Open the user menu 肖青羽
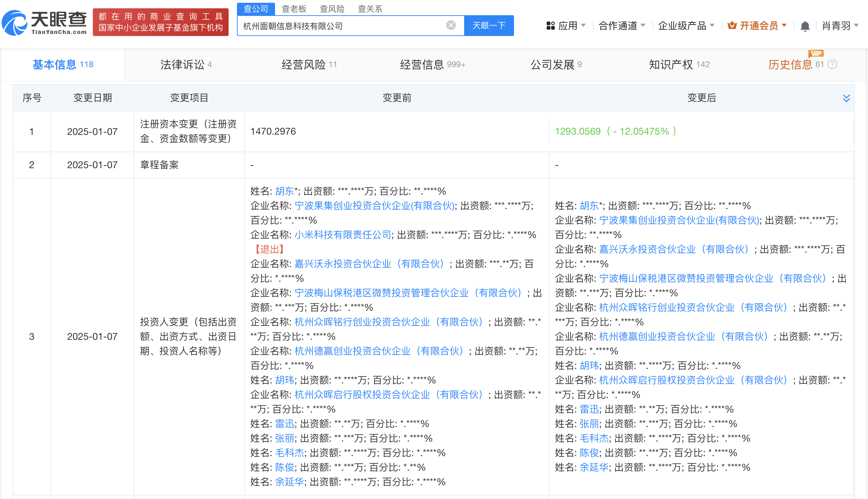The image size is (868, 499). point(840,26)
